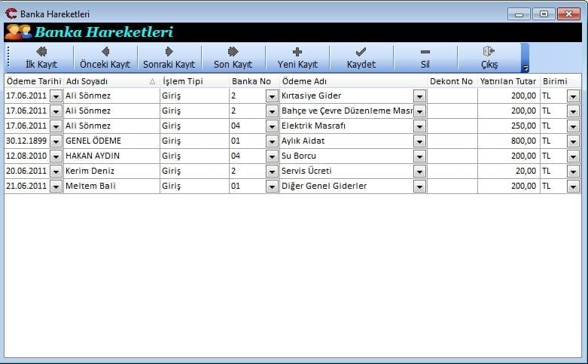The width and height of the screenshot is (588, 364).
Task: Delete the record with Sil button
Action: (x=425, y=57)
